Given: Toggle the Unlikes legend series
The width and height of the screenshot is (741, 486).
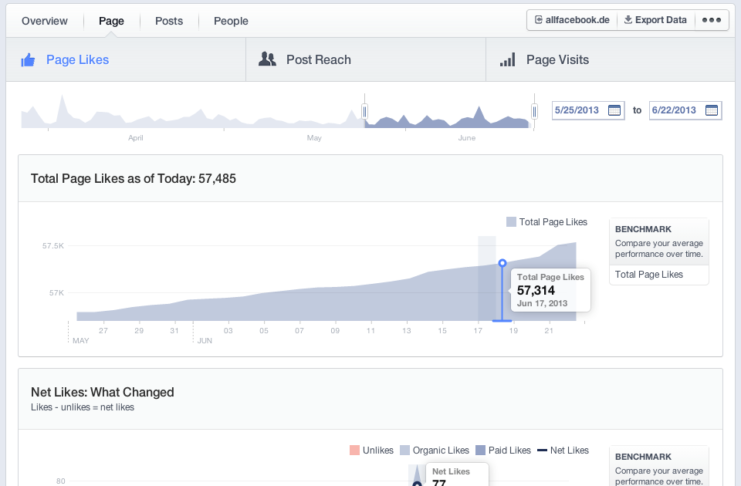Looking at the screenshot, I should click(371, 450).
